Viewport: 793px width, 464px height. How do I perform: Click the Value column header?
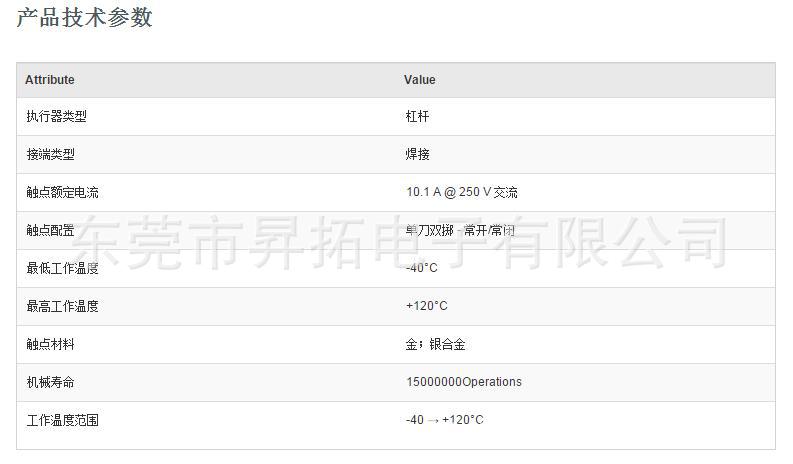point(419,80)
